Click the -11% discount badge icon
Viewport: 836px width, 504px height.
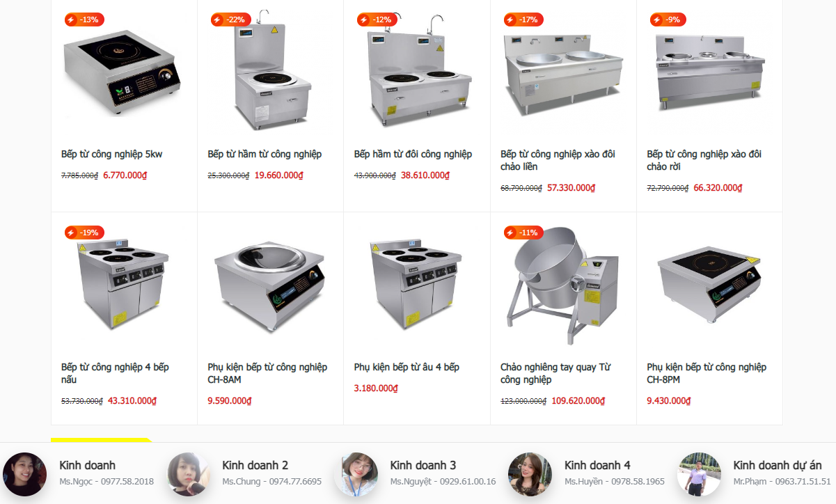523,232
